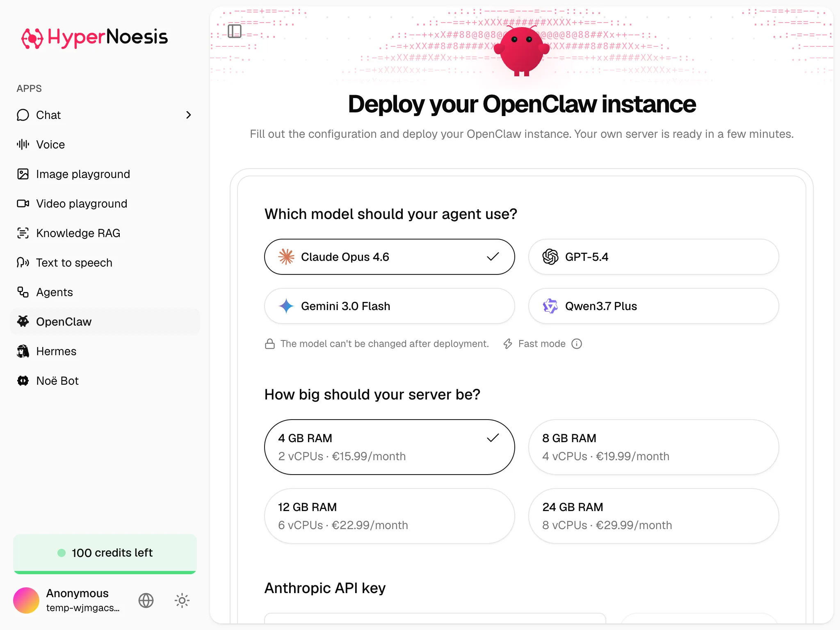This screenshot has height=630, width=840.
Task: Toggle light theme sun icon
Action: point(182,600)
